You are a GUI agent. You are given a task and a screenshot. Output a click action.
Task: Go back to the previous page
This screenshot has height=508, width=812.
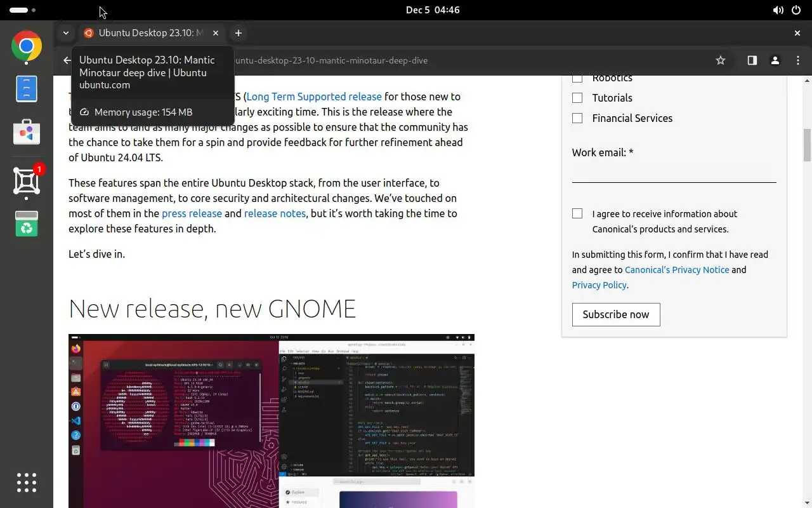(x=67, y=60)
